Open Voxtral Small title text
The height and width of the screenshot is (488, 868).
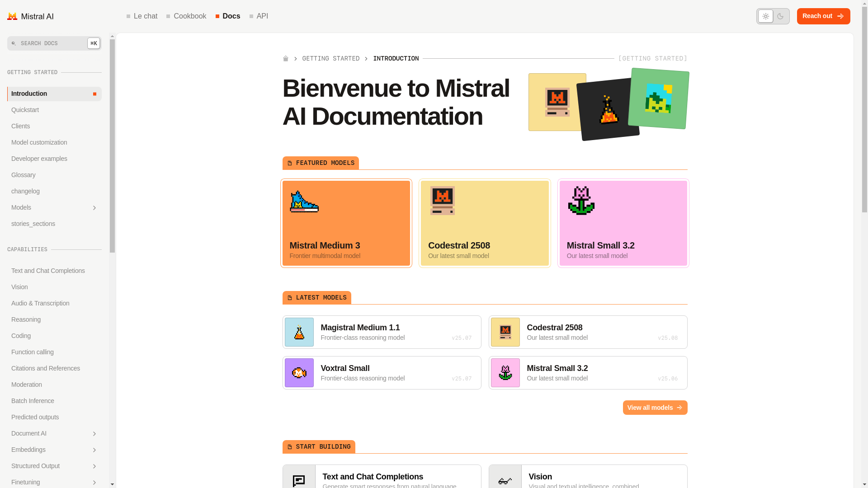point(345,368)
